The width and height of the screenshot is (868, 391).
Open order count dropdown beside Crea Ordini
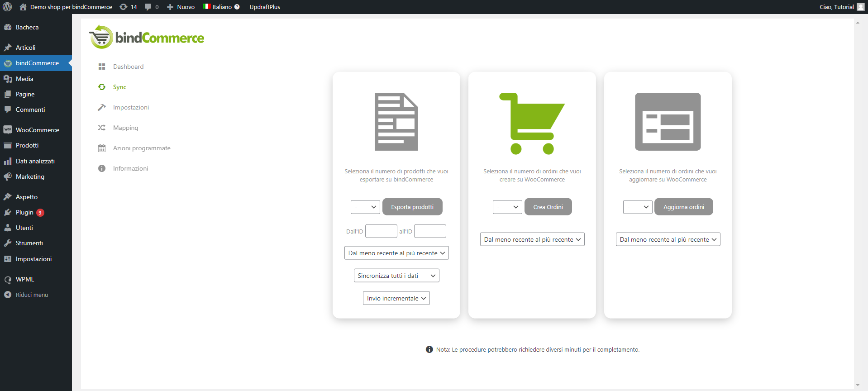point(507,207)
